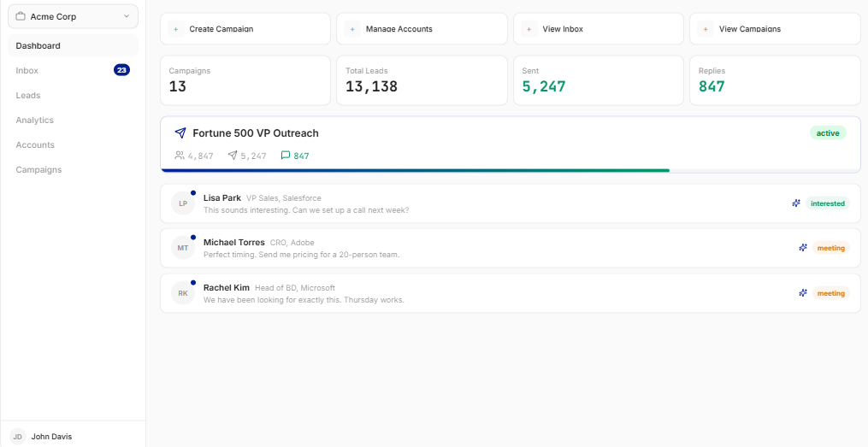Click the Campaigns count 13
Viewport: 868px width, 447px height.
click(177, 86)
